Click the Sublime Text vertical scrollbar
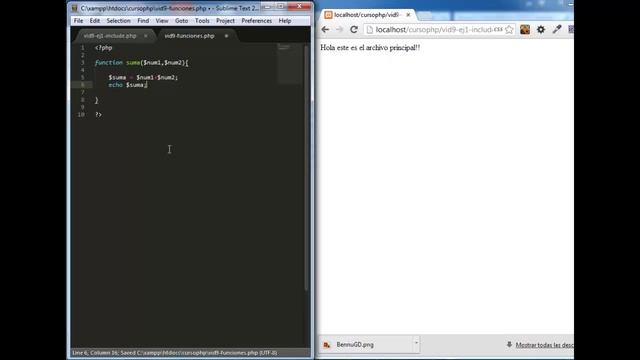 coord(306,167)
